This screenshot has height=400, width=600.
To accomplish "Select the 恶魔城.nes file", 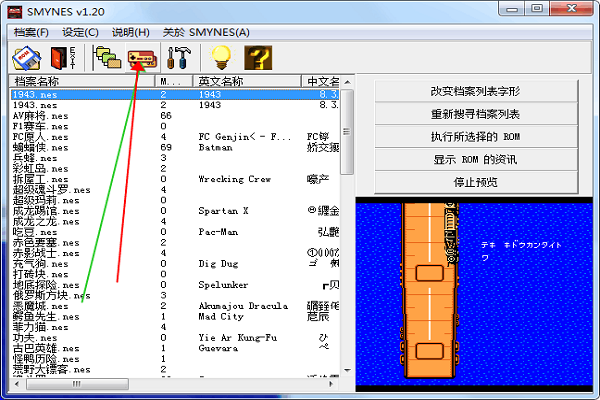I will [x=41, y=306].
